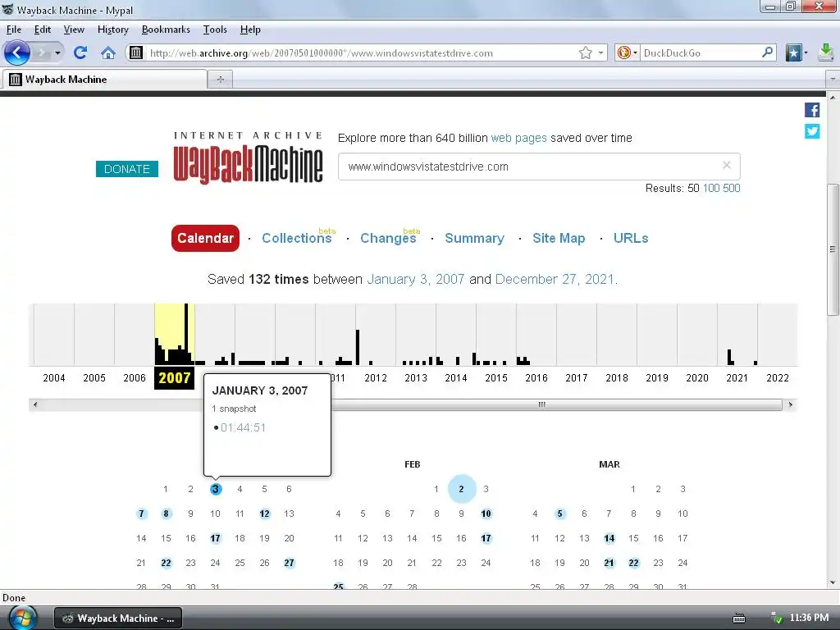Select year 2005 on the timeline
The height and width of the screenshot is (630, 840).
point(94,377)
